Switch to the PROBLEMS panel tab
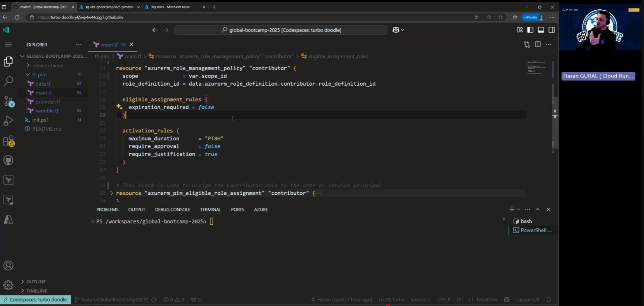Screen dimensions: 644x306 pos(107,210)
